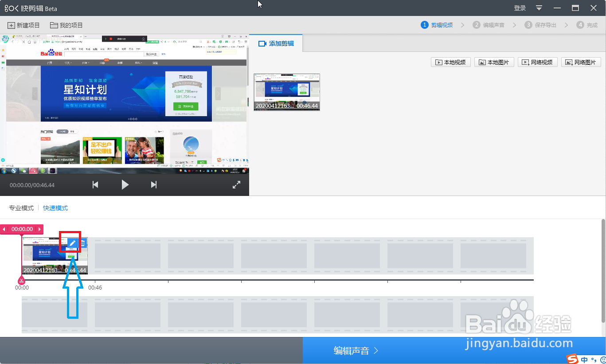Select step 1 剪辑视频
606x364 pixels.
(437, 25)
